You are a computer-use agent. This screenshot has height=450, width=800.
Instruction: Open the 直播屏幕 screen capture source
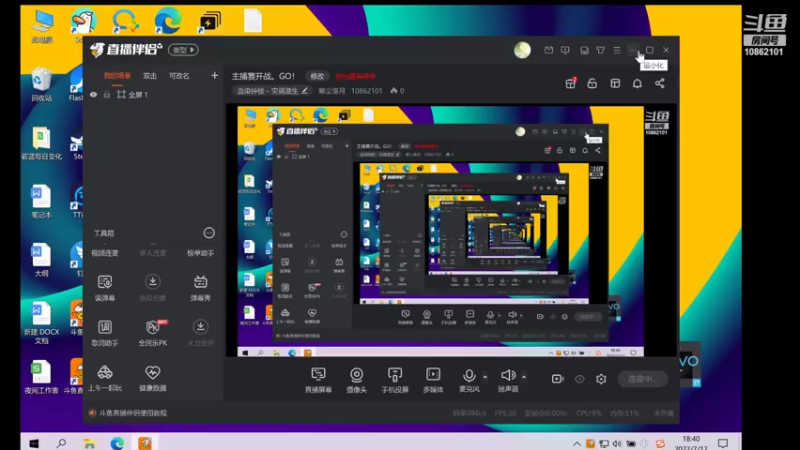pyautogui.click(x=318, y=380)
